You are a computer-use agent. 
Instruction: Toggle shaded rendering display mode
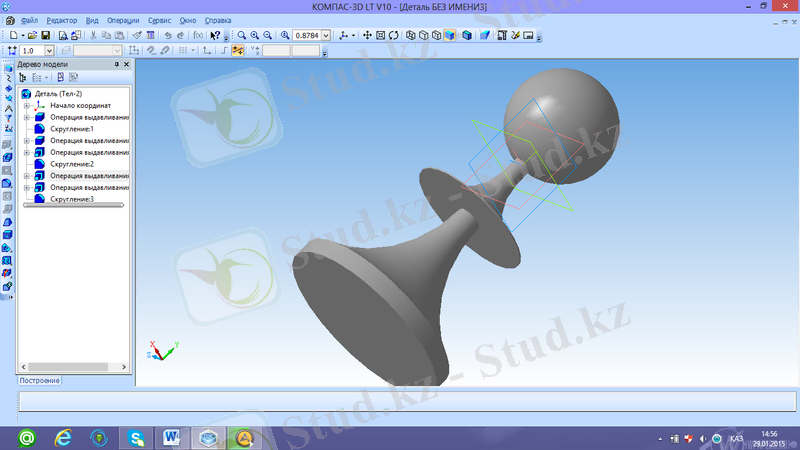[449, 35]
